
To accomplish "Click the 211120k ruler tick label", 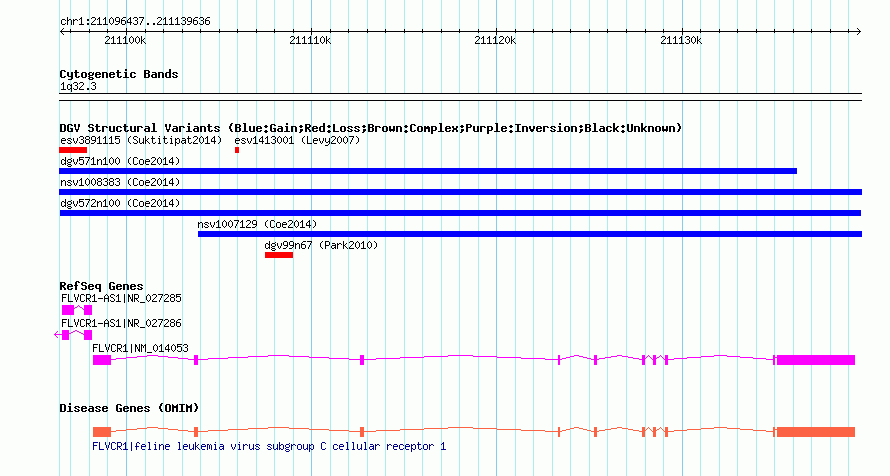I will 496,40.
